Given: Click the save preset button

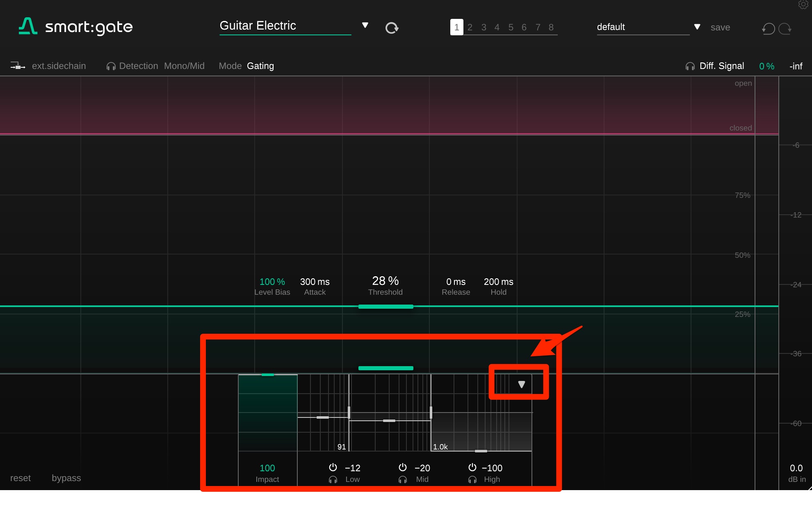Looking at the screenshot, I should pos(720,28).
